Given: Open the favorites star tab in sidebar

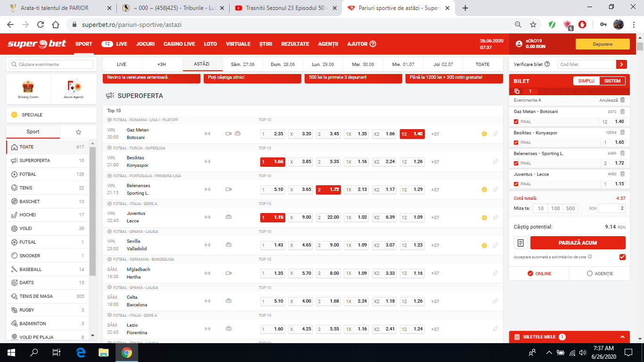Looking at the screenshot, I should (78, 132).
